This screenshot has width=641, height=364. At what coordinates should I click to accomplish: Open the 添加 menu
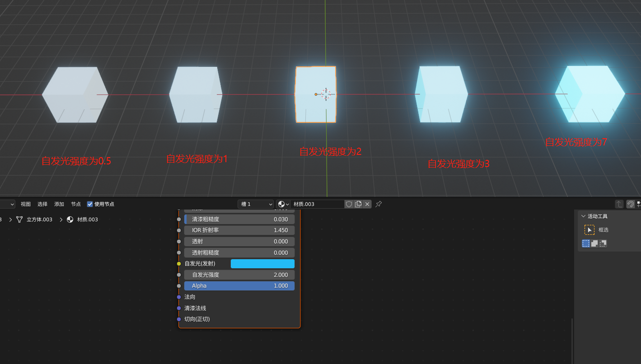(x=59, y=204)
